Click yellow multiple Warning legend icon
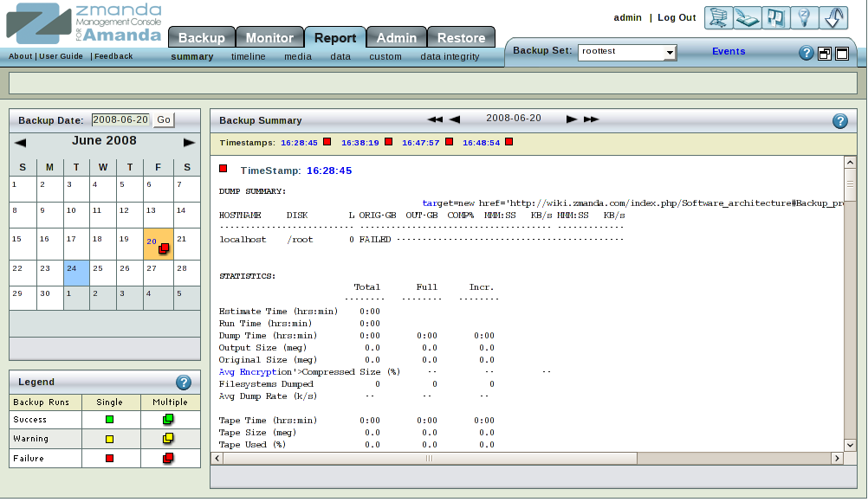868x502 pixels. (168, 439)
